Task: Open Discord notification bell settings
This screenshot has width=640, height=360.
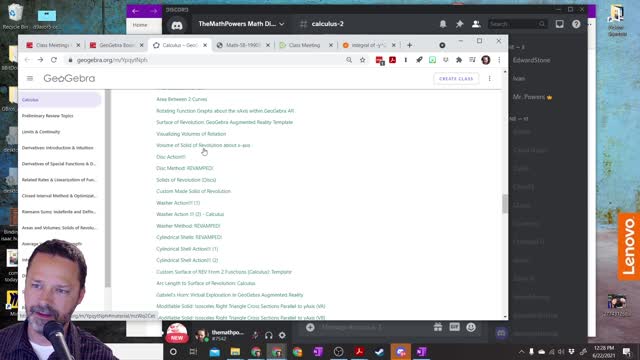Action: tap(443, 24)
